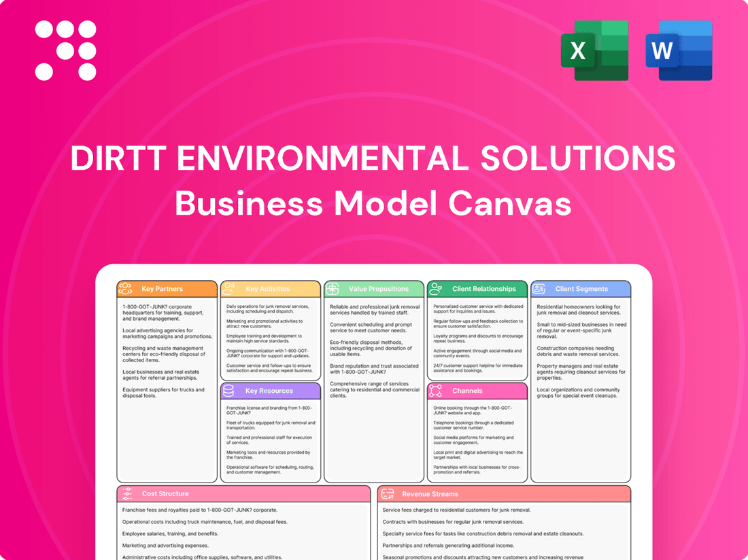Click 'Franchise fees and royalties paid' line
Viewport: 748px width, 560px height.
click(200, 510)
